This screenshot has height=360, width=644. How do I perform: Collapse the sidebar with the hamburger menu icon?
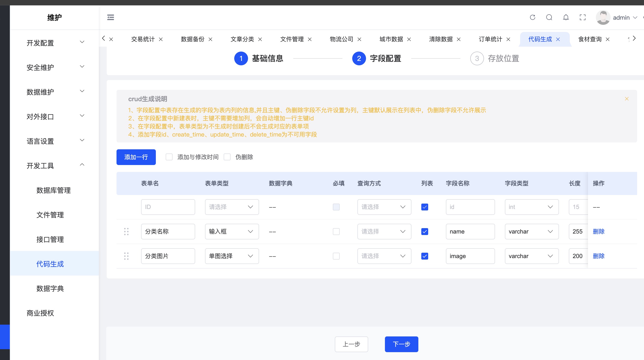tap(111, 17)
